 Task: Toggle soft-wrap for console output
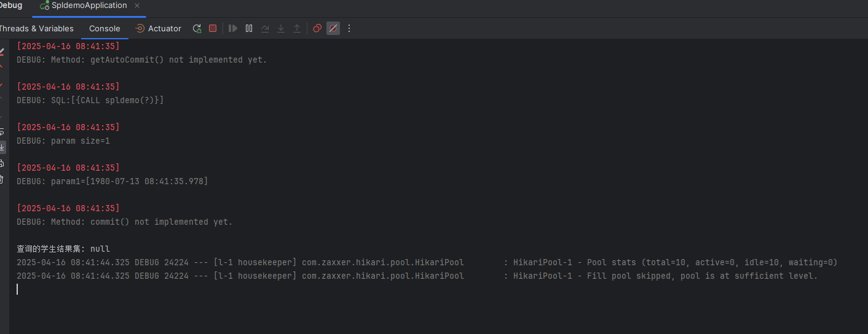pos(2,131)
